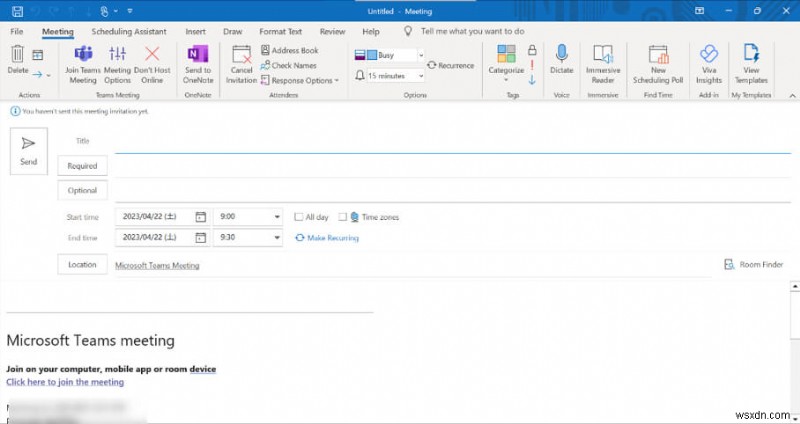The width and height of the screenshot is (800, 424).
Task: Mark meeting as Private with lock icon
Action: click(x=532, y=50)
